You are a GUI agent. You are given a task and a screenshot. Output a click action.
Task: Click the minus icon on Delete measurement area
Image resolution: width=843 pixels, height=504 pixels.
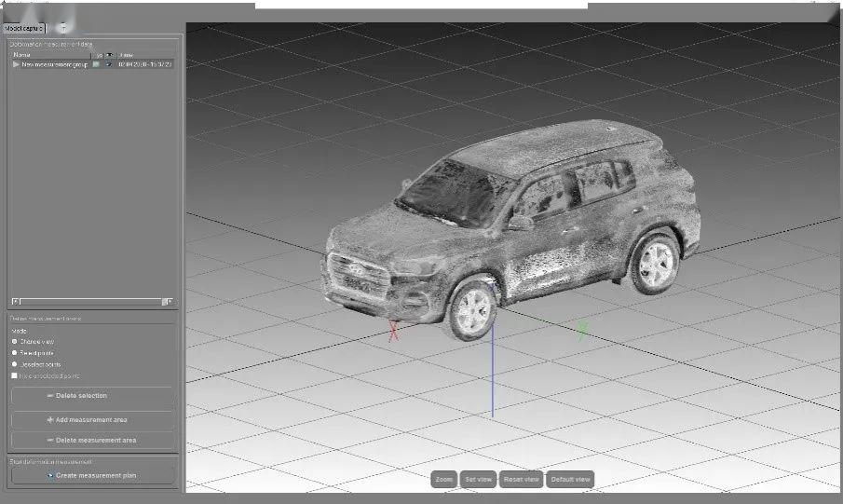tap(50, 440)
